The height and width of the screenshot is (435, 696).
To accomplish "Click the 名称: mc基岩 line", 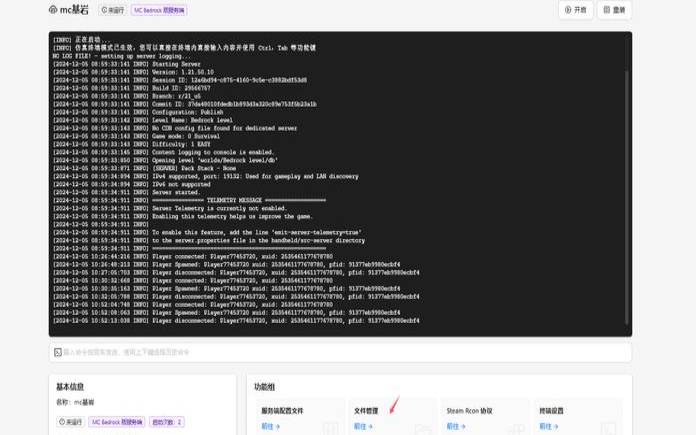I will 75,402.
